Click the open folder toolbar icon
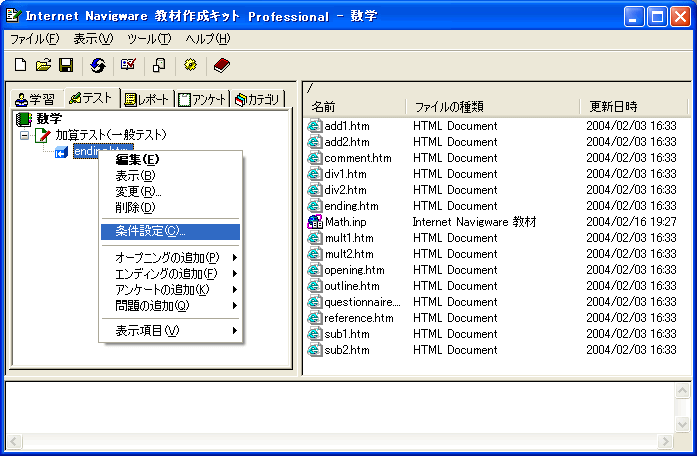 click(43, 65)
